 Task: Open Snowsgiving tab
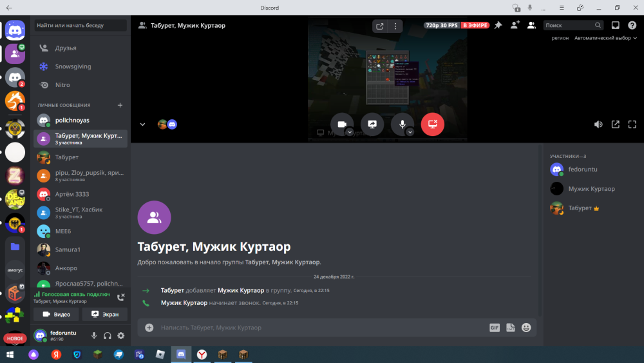tap(80, 66)
